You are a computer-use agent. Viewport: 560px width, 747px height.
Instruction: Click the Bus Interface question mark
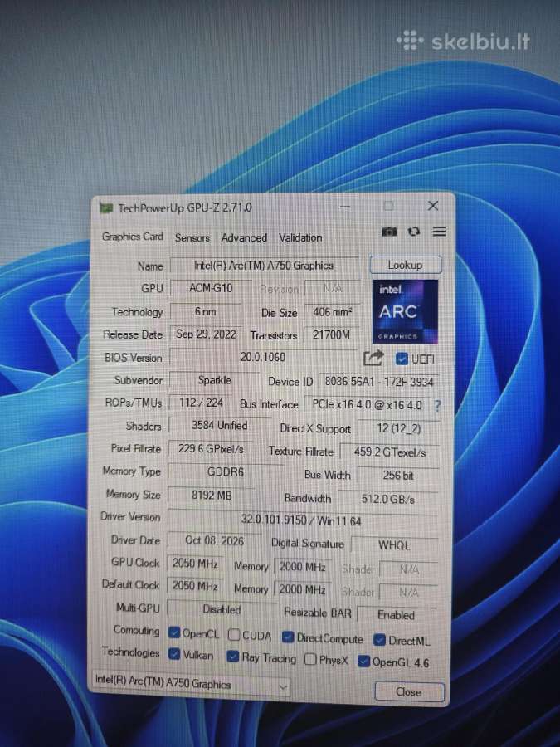437,405
